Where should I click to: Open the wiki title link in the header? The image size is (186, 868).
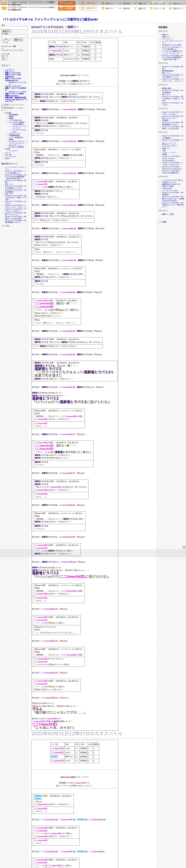pyautogui.click(x=50, y=19)
